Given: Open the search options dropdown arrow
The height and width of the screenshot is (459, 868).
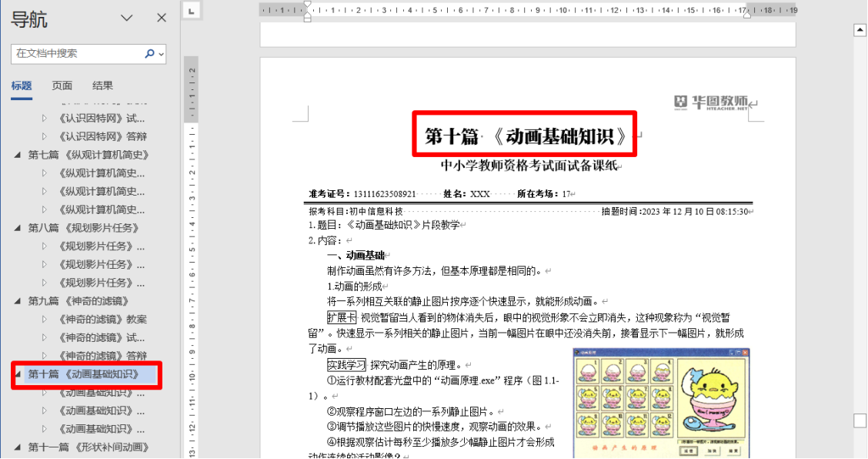Looking at the screenshot, I should [161, 55].
